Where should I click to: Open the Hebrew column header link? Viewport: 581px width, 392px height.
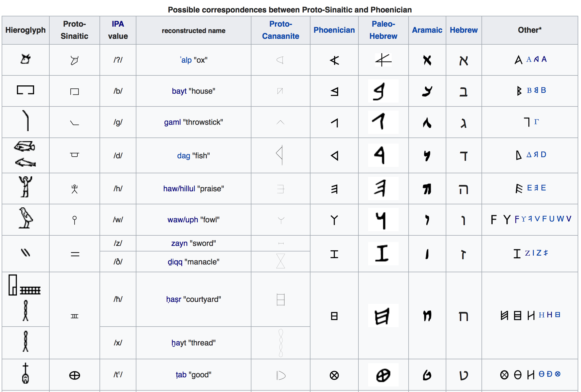click(x=463, y=30)
